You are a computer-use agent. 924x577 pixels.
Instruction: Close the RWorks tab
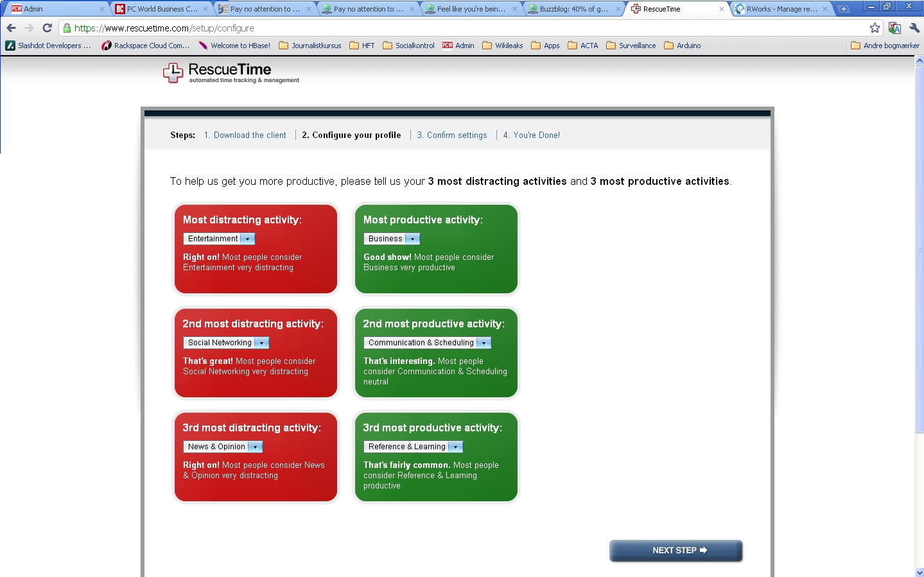825,9
